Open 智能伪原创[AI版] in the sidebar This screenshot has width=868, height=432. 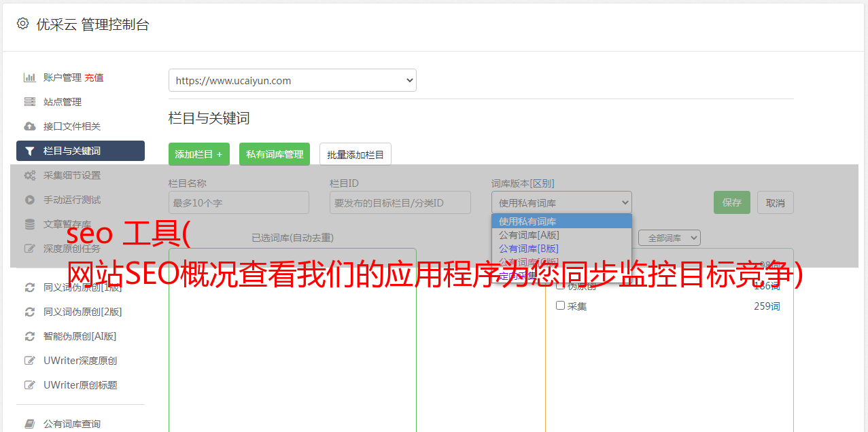[80, 336]
